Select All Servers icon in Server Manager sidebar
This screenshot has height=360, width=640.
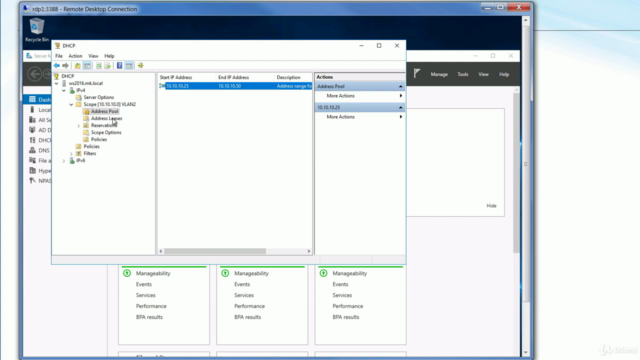click(x=32, y=120)
